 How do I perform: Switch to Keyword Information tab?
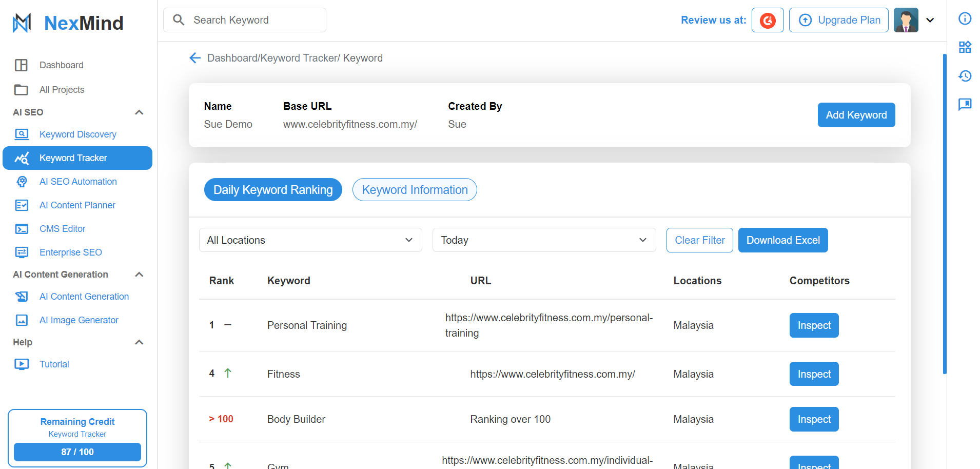point(415,190)
